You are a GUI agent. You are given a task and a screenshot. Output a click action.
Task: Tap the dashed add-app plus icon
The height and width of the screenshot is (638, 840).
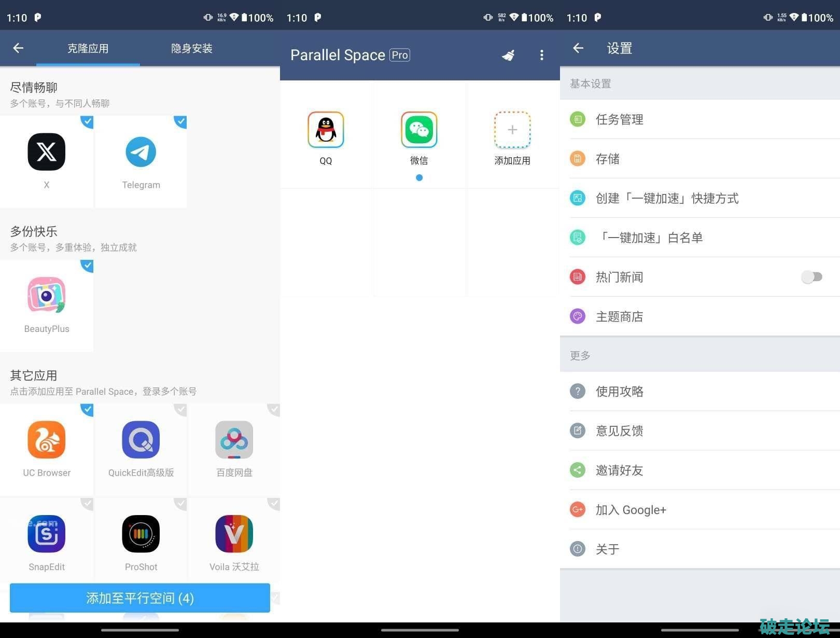(512, 130)
